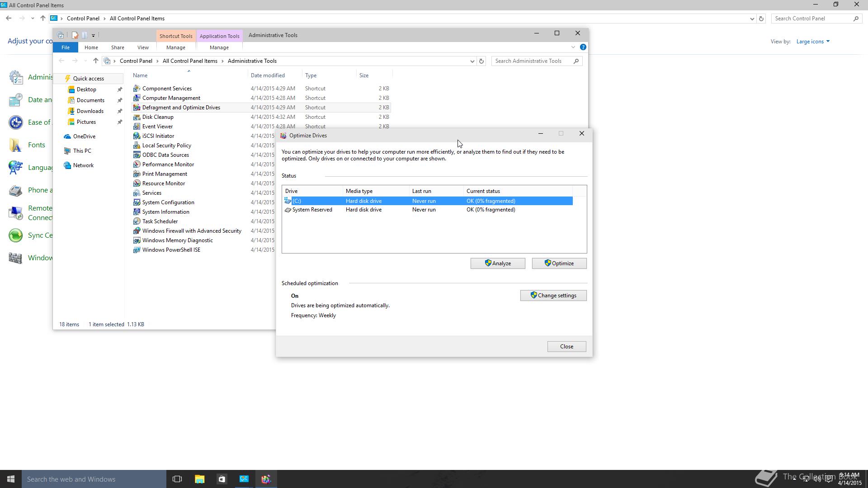The width and height of the screenshot is (868, 488).
Task: Select Performance Monitor icon
Action: [137, 164]
